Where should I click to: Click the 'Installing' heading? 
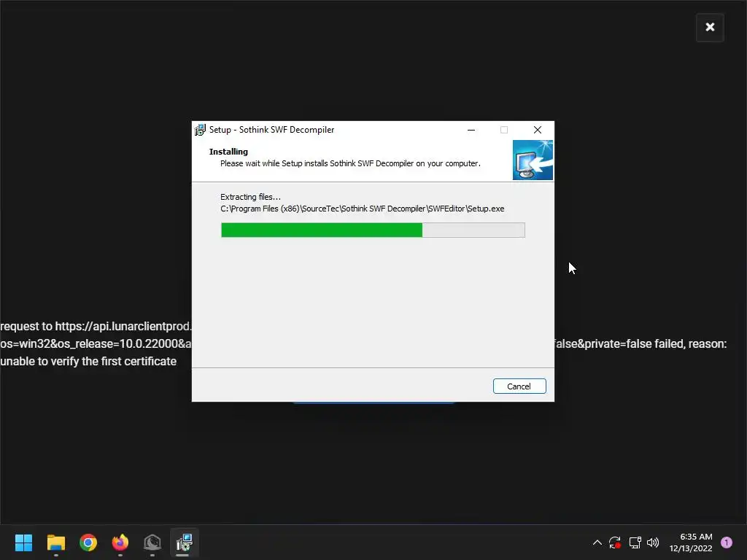coord(228,152)
